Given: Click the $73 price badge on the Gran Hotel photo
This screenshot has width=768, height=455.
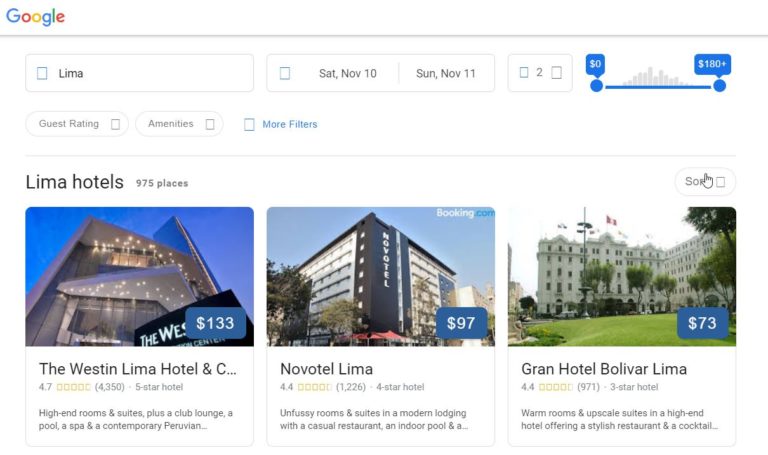Looking at the screenshot, I should point(702,323).
